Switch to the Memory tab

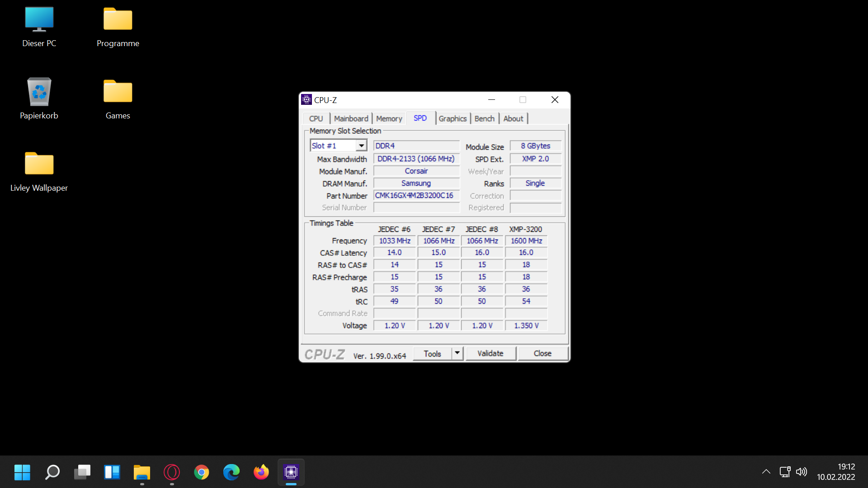[389, 118]
